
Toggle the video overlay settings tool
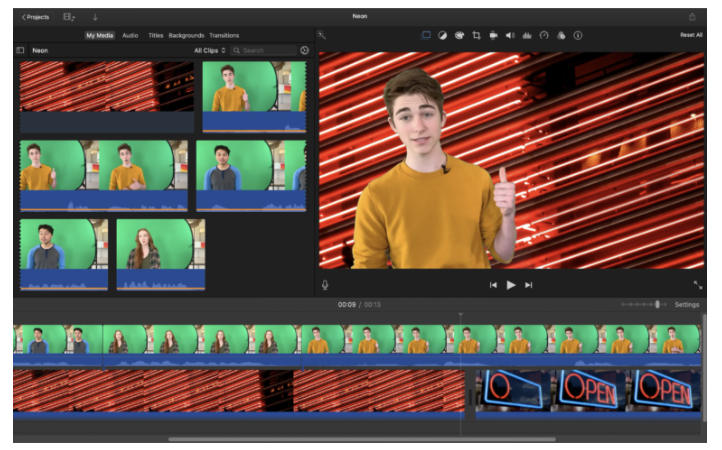[426, 35]
